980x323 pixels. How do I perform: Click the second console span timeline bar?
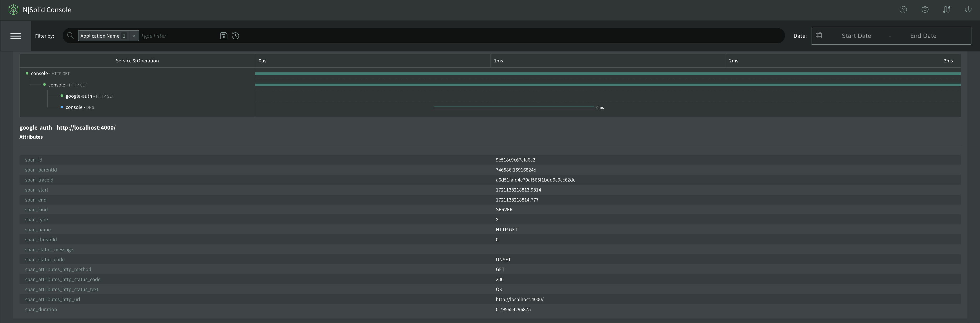coord(608,85)
